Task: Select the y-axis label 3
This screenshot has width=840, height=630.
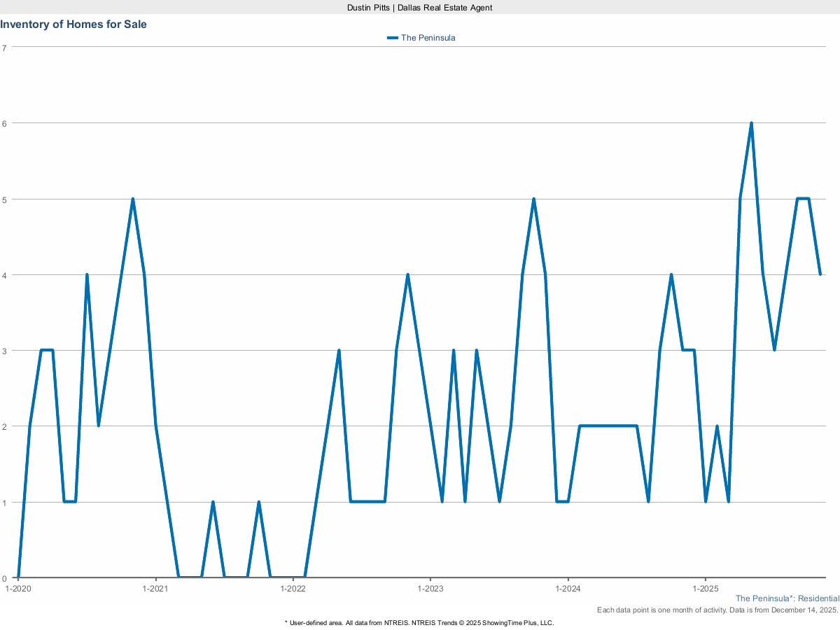Action: point(4,350)
